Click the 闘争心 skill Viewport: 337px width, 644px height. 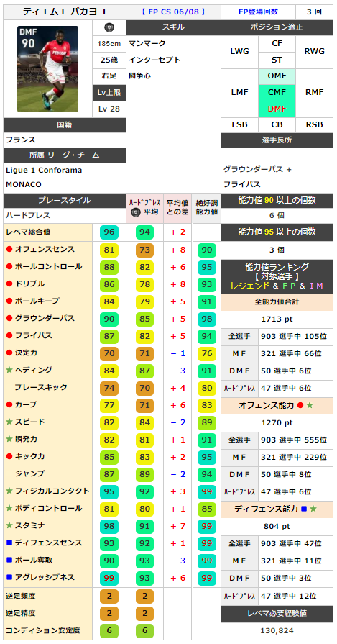[140, 76]
